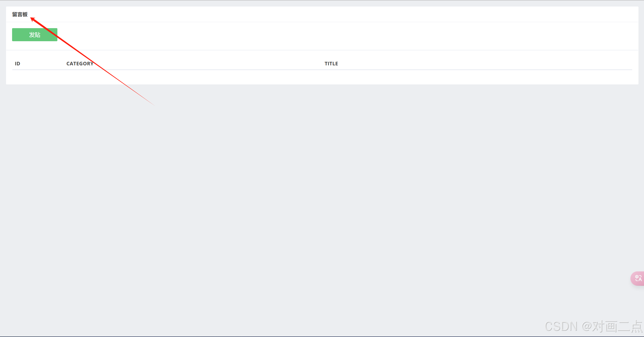Click the CATEGORY column header
Screen dimensions: 644x337
80,64
